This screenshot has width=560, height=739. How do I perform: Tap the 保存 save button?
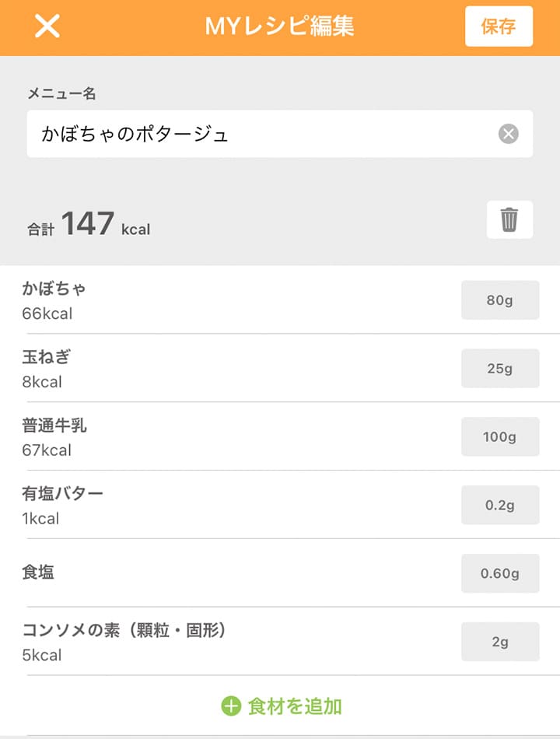[499, 26]
